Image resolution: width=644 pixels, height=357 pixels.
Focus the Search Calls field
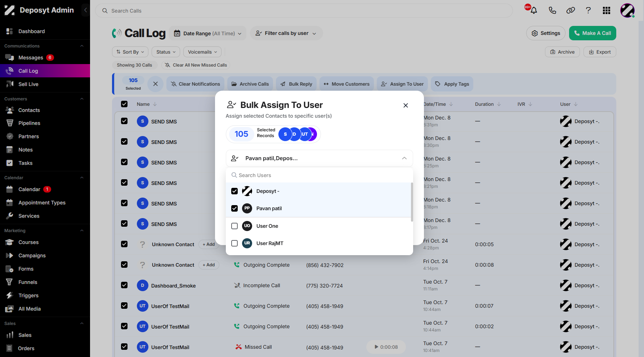pyautogui.click(x=304, y=11)
